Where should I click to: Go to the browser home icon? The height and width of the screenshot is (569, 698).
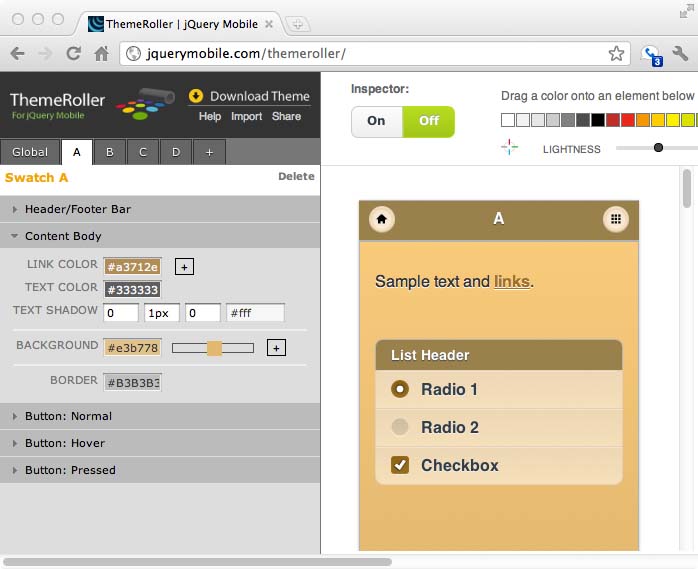pyautogui.click(x=101, y=53)
